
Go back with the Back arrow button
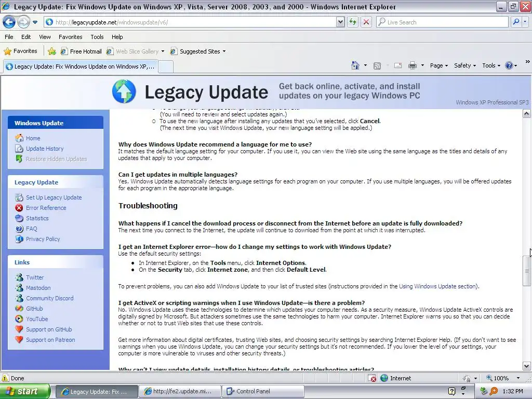(9, 22)
